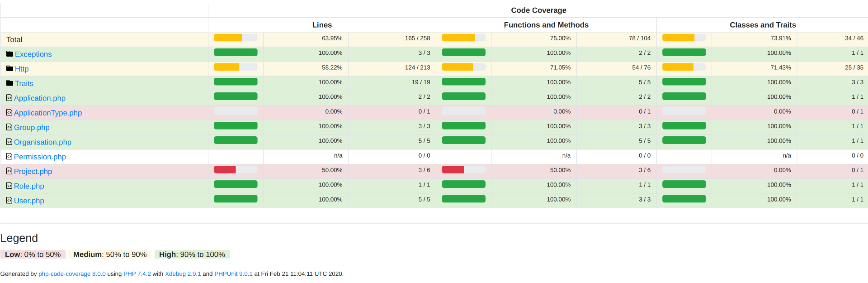Open the Project.php coverage report

click(33, 172)
